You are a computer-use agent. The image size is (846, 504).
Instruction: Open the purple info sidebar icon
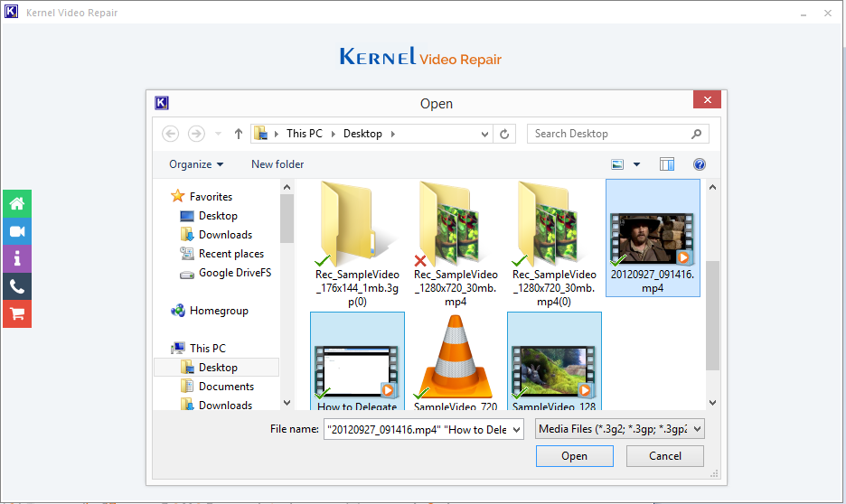(17, 258)
